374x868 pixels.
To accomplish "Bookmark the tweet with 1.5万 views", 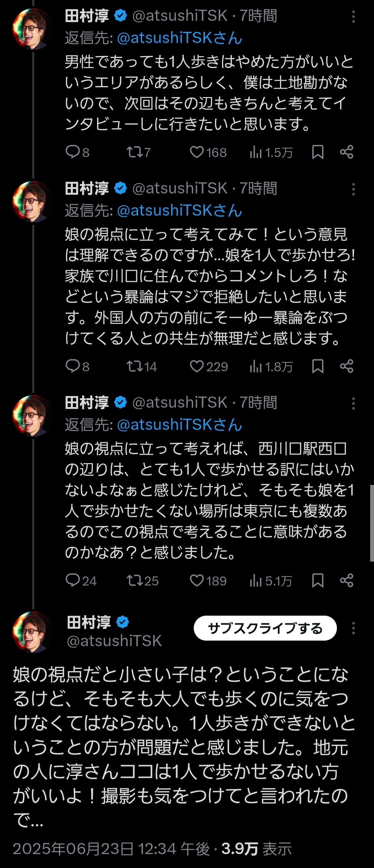I will (x=318, y=152).
